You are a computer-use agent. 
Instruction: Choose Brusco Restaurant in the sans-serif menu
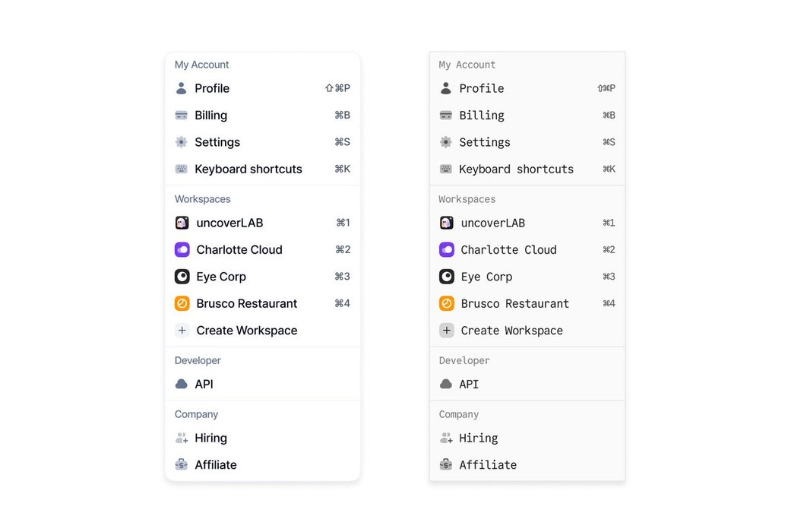tap(246, 304)
